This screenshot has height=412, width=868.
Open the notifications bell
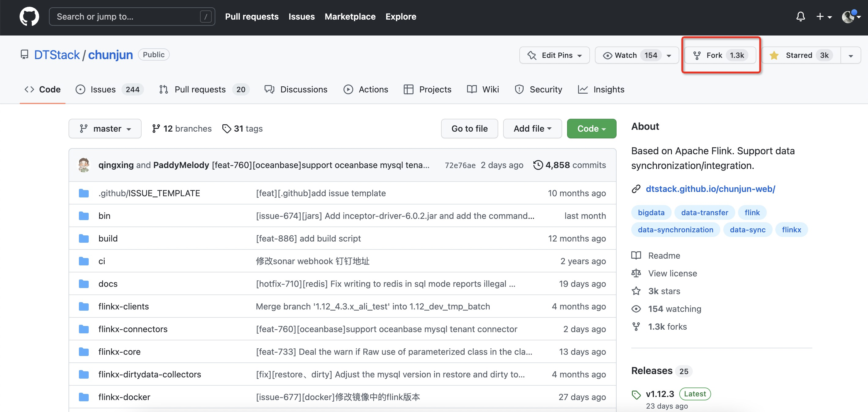(x=800, y=17)
